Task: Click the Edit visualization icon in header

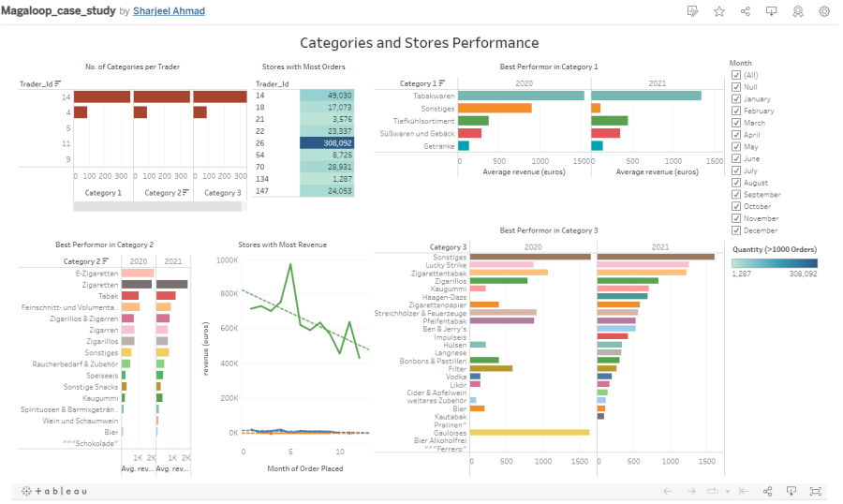Action: (x=692, y=11)
